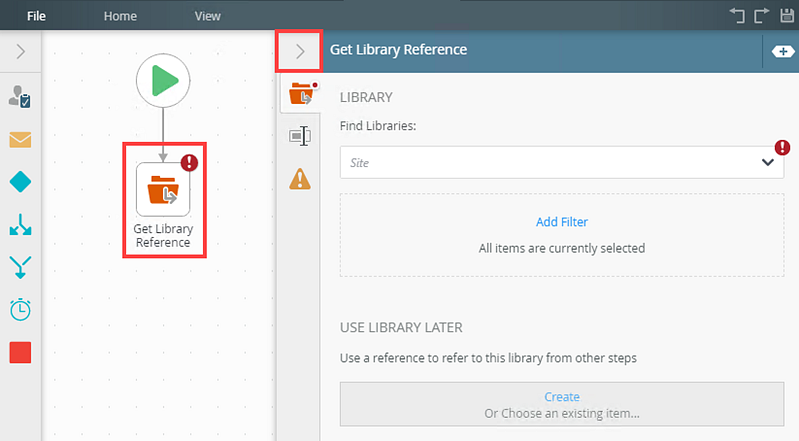Image resolution: width=799 pixels, height=441 pixels.
Task: Choose the Merge step icon
Action: [20, 267]
